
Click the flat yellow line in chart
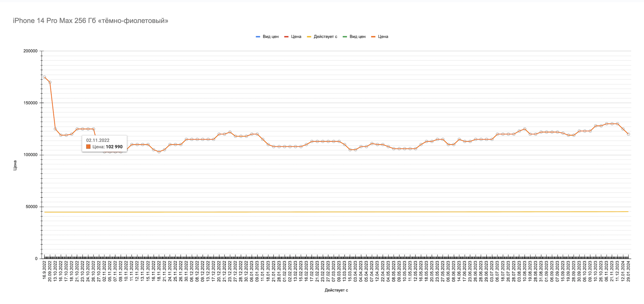click(x=335, y=212)
